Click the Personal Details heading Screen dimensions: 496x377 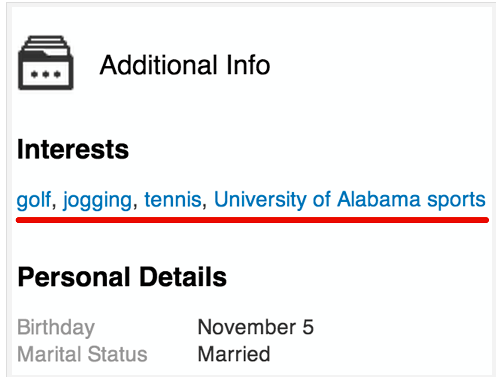click(122, 277)
